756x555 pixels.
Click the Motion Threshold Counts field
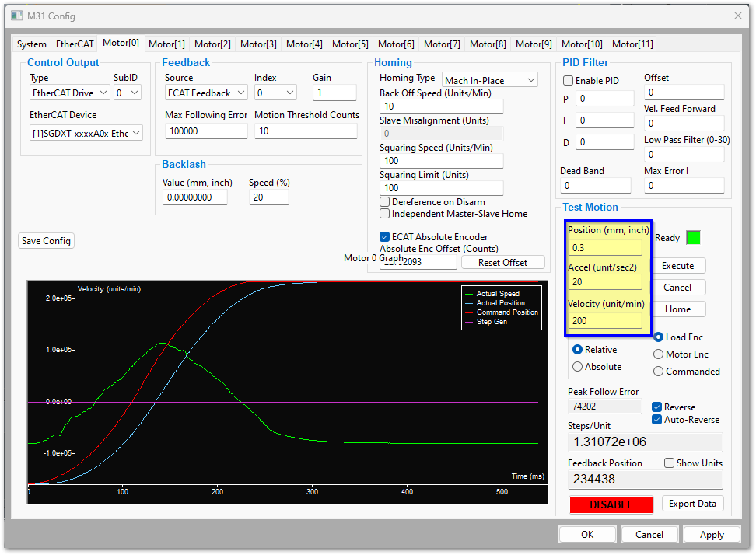306,131
